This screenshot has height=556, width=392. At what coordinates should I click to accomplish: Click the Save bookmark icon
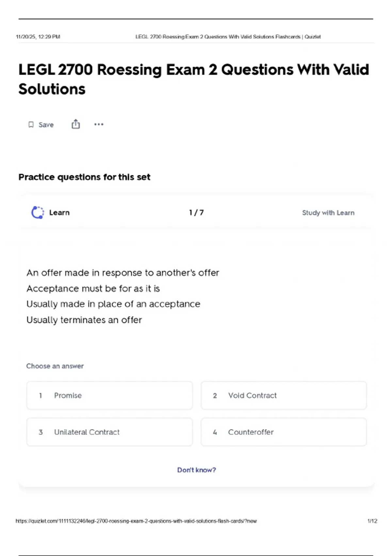(31, 125)
